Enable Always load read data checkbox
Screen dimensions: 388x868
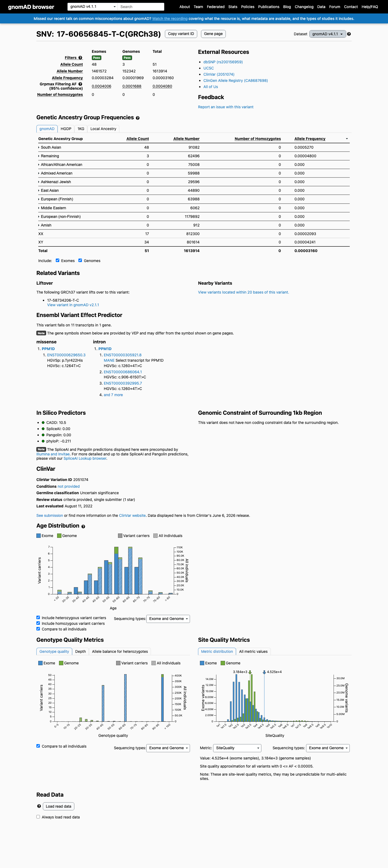click(38, 817)
